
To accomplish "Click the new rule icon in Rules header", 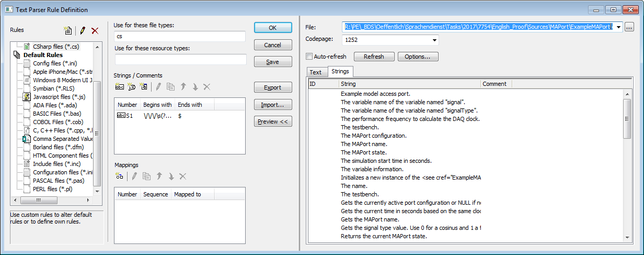I will pos(67,31).
